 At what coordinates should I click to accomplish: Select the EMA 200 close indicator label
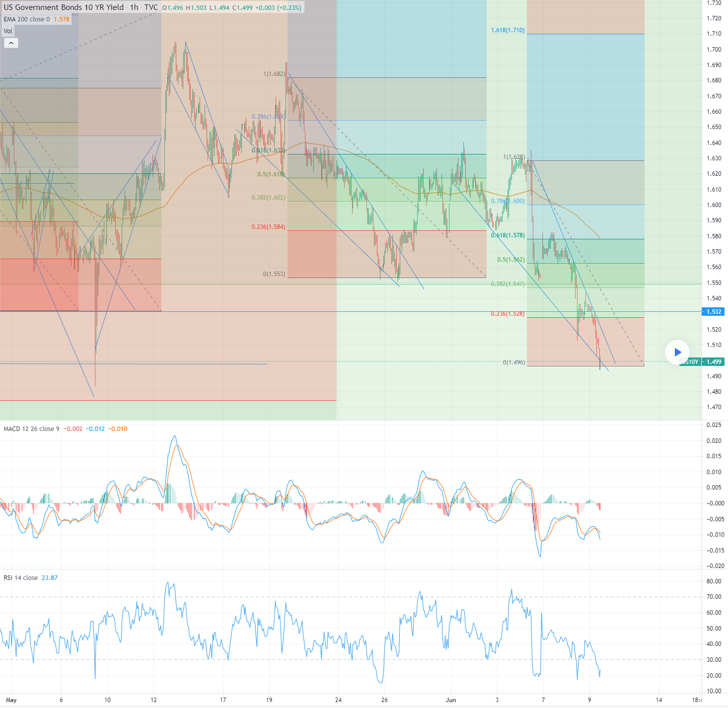[27, 19]
